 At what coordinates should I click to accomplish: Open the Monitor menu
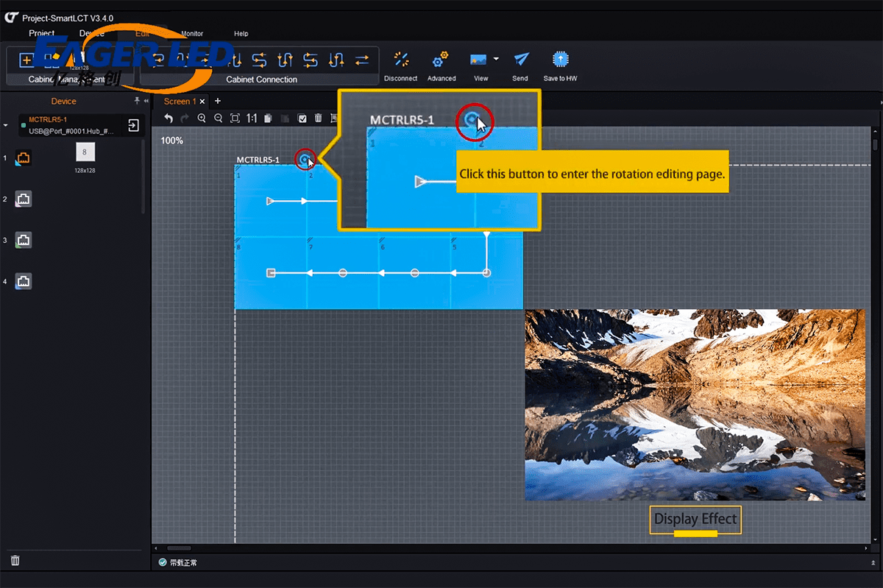(x=192, y=34)
